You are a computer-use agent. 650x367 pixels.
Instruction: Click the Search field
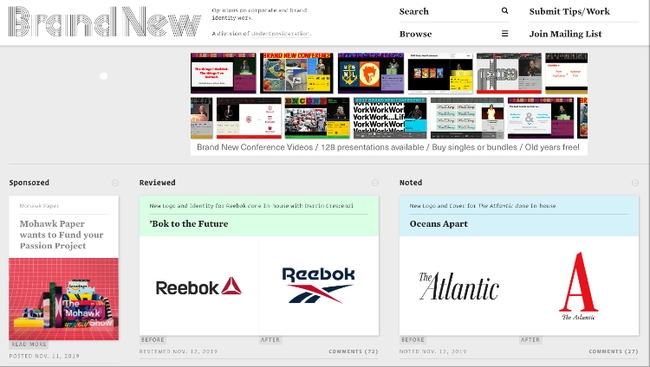point(454,11)
